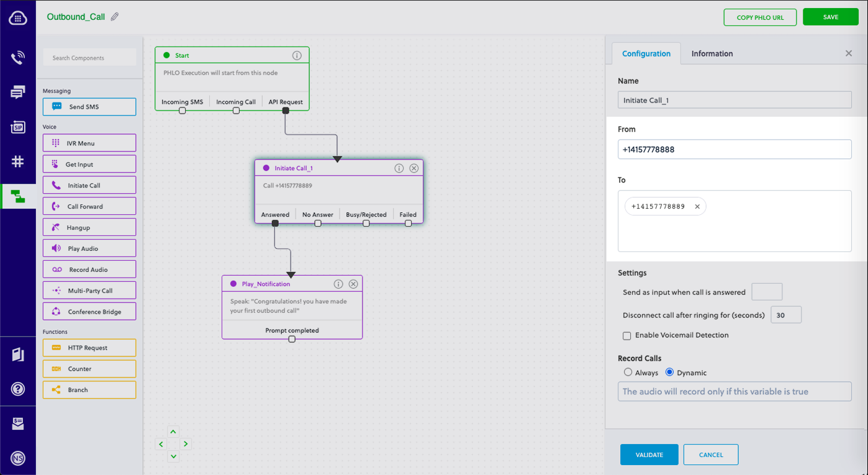Click the info icon on Start node
Screen dimensions: 868x475
(x=297, y=55)
